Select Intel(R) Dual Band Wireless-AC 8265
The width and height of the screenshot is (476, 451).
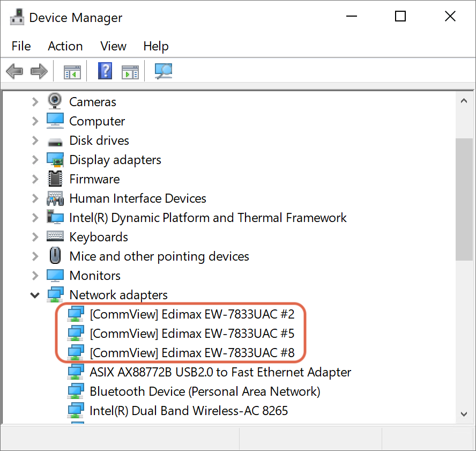pos(189,411)
